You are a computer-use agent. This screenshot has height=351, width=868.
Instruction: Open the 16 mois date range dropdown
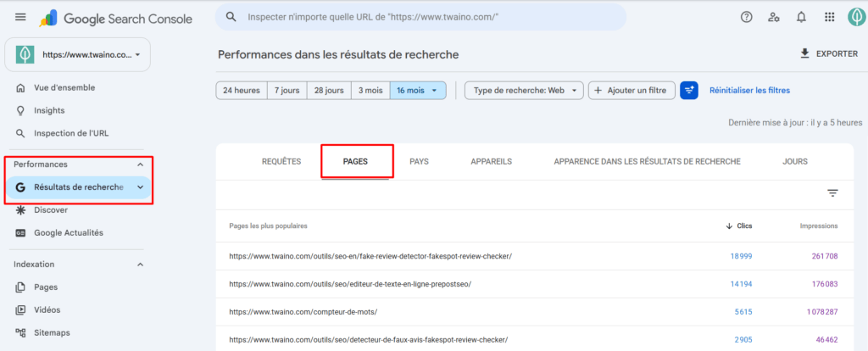[418, 90]
